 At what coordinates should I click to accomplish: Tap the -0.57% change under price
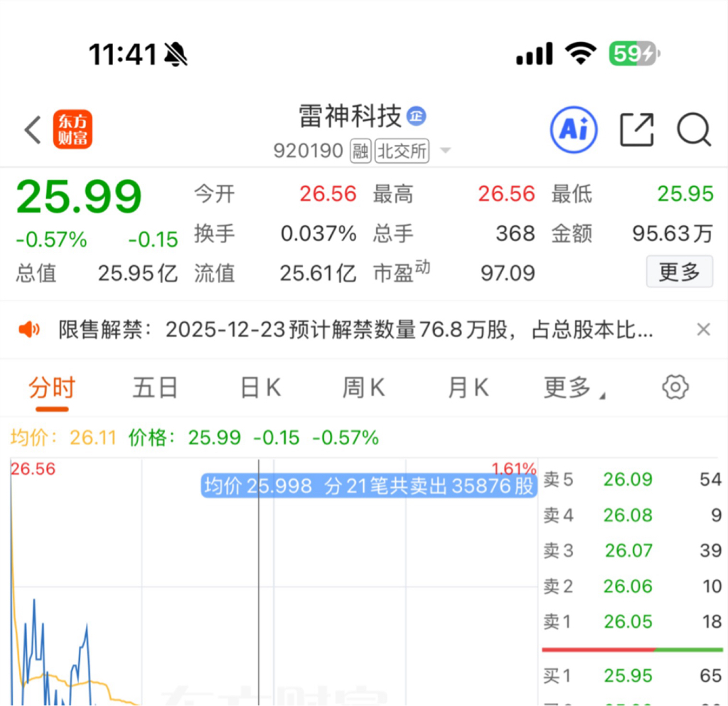point(51,240)
